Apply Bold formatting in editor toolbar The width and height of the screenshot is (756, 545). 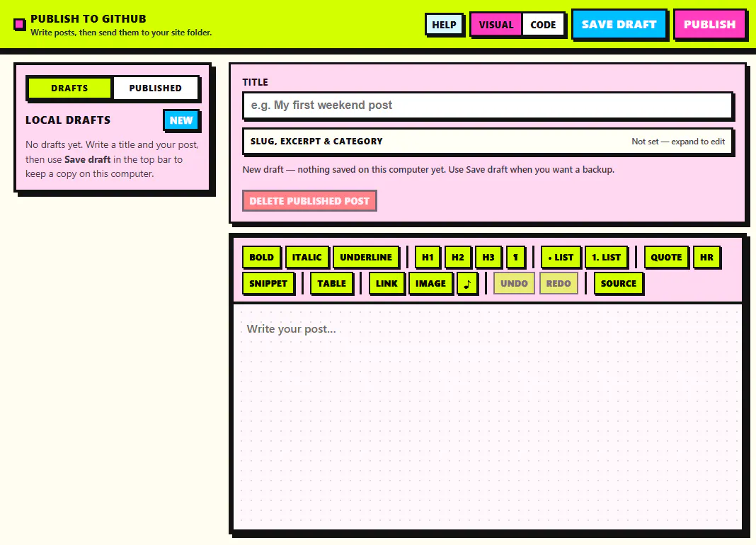261,257
